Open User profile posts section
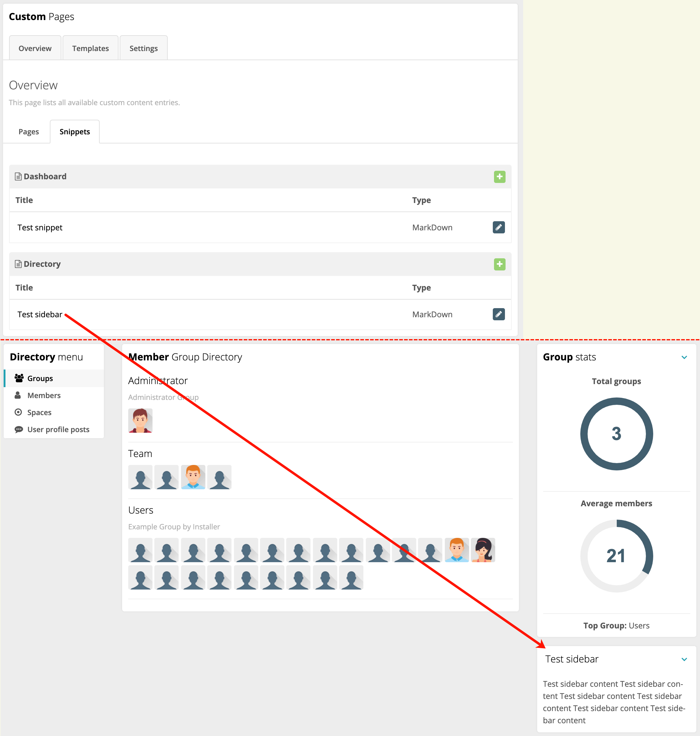 (58, 429)
